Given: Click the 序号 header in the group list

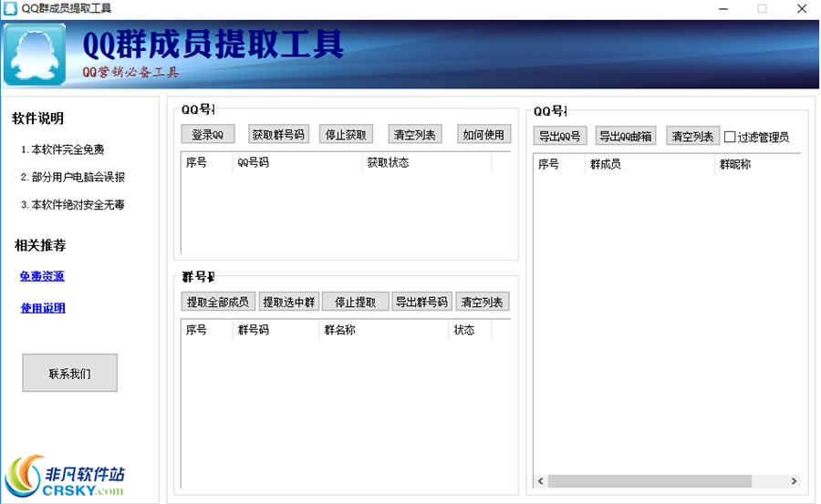Looking at the screenshot, I should point(207,330).
